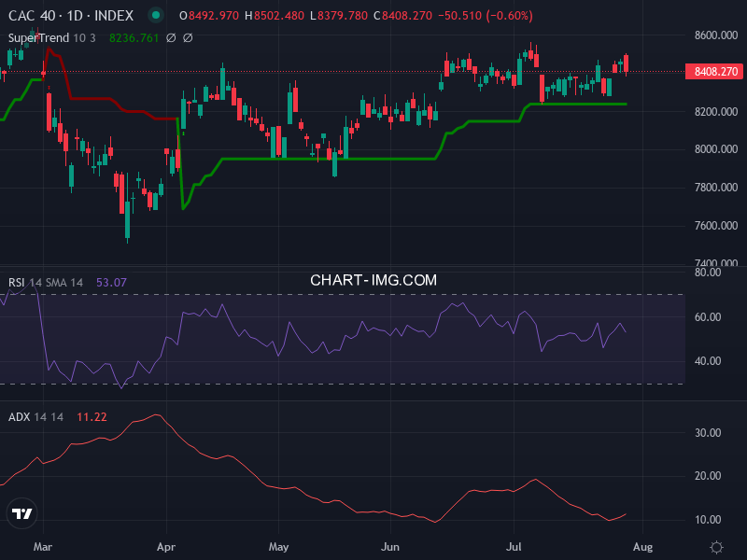The width and height of the screenshot is (747, 560).
Task: Click the high value 8502.480
Action: tap(278, 16)
